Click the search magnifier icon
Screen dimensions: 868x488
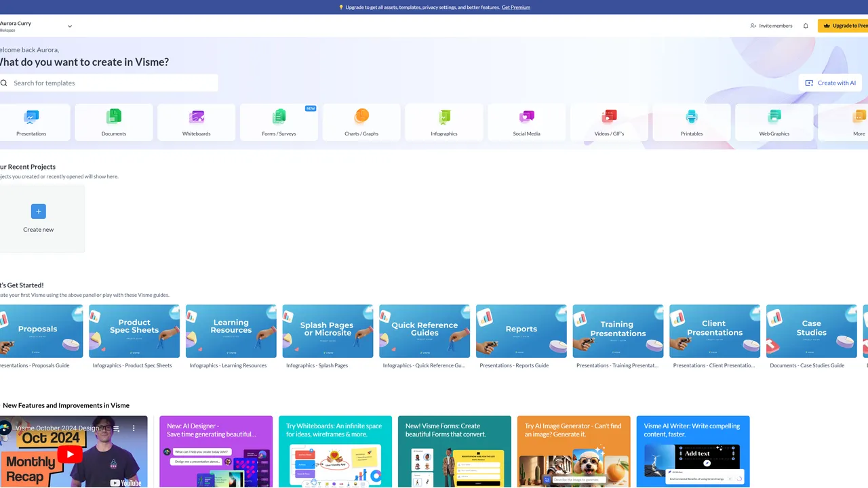(x=4, y=83)
